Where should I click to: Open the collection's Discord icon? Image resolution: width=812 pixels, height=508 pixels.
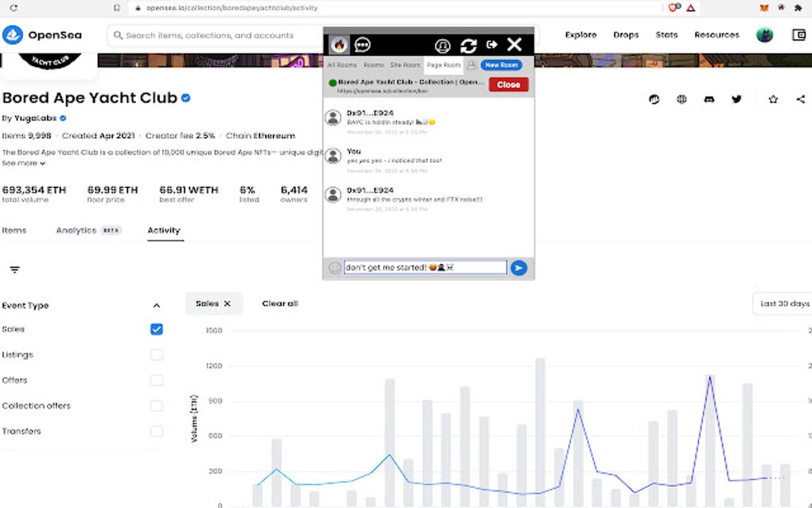(709, 99)
